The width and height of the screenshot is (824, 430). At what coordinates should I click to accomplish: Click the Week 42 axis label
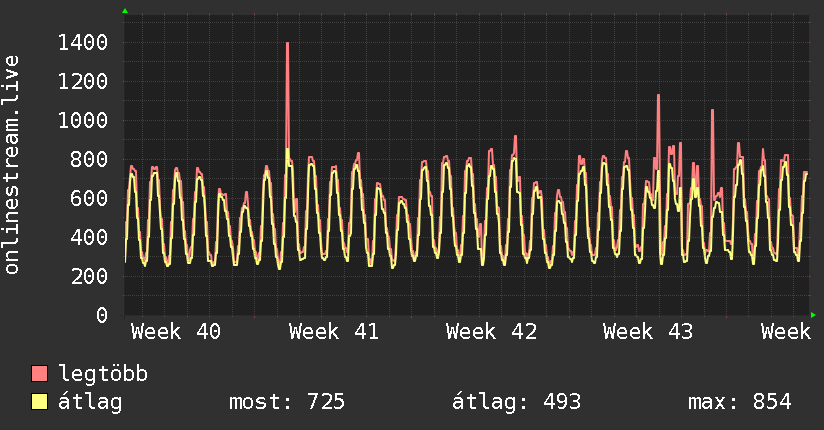point(491,332)
